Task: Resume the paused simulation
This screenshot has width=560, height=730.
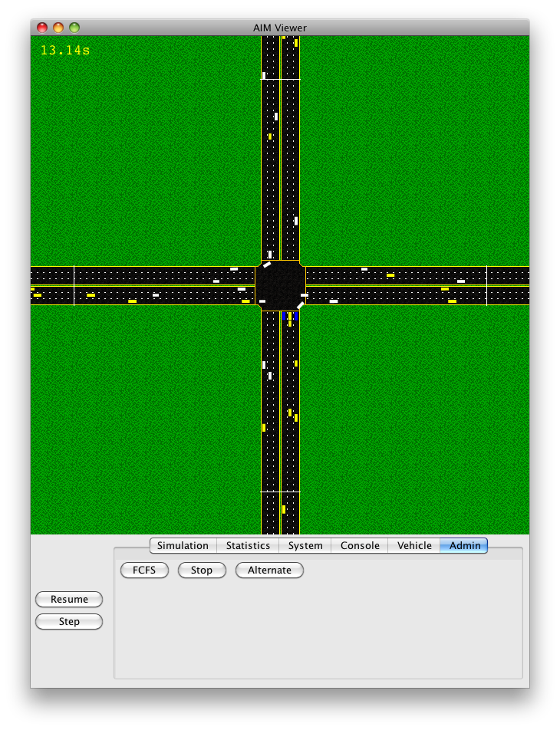Action: 69,600
